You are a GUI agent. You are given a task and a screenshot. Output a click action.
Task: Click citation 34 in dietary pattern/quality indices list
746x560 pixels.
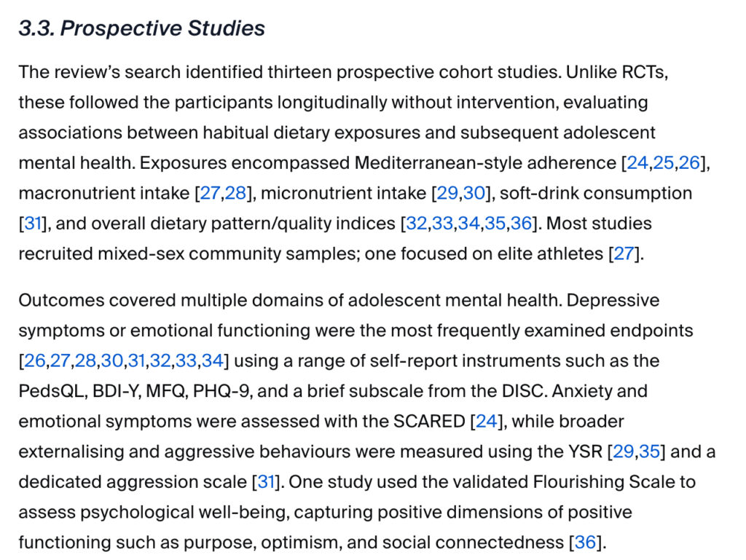(x=468, y=224)
